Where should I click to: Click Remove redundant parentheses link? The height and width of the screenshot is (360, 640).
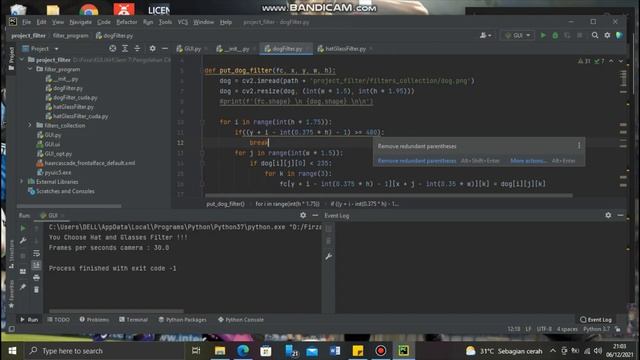pyautogui.click(x=417, y=161)
